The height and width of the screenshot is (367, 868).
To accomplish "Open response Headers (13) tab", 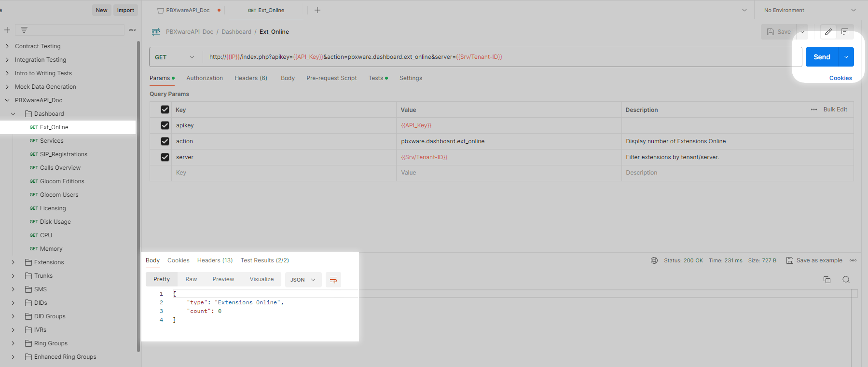I will [215, 260].
